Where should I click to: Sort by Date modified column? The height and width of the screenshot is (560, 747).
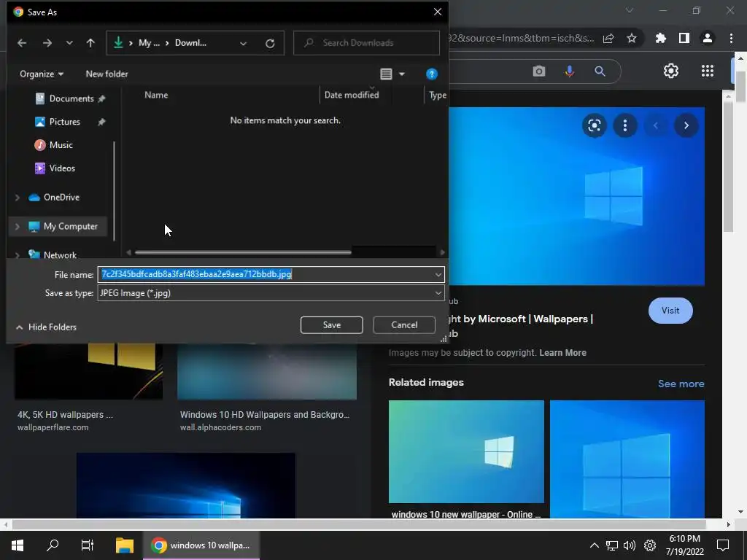(x=352, y=95)
